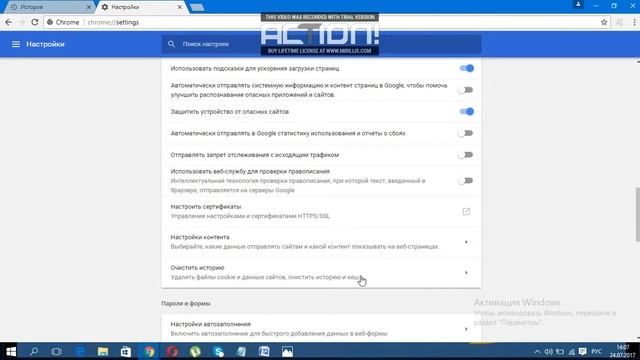Select the Настройки browser tab
The width and height of the screenshot is (640, 360).
pos(142,7)
